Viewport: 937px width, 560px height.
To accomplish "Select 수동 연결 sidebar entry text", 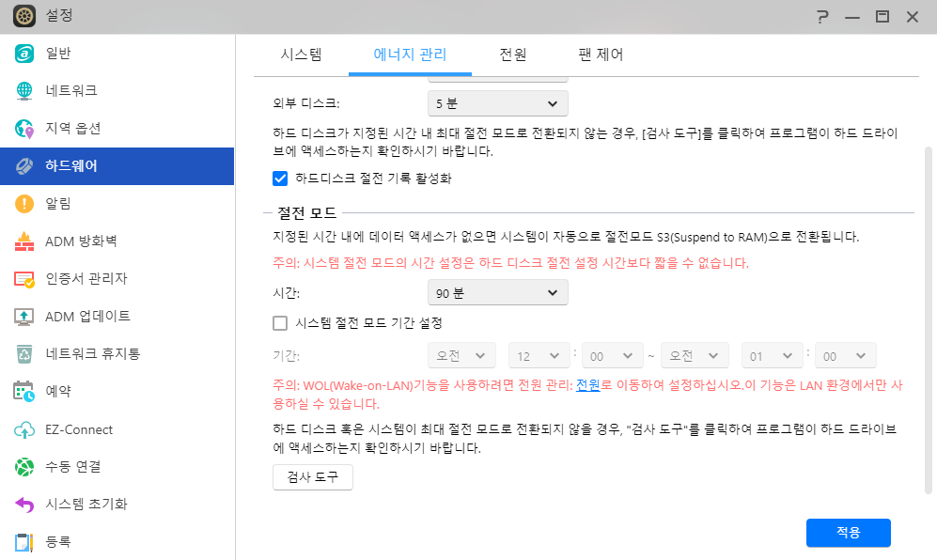I will (x=73, y=467).
